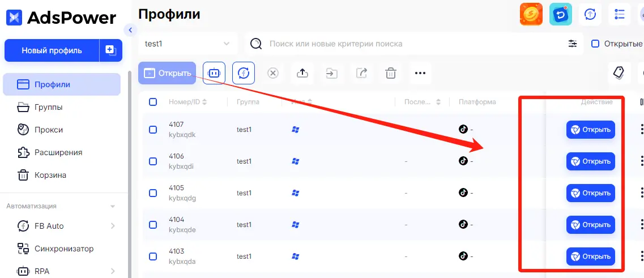Collapse the sidebar with the chevron button

(130, 30)
